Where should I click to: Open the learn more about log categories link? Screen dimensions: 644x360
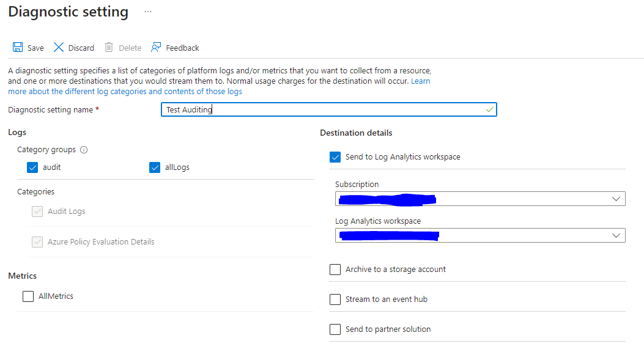125,92
